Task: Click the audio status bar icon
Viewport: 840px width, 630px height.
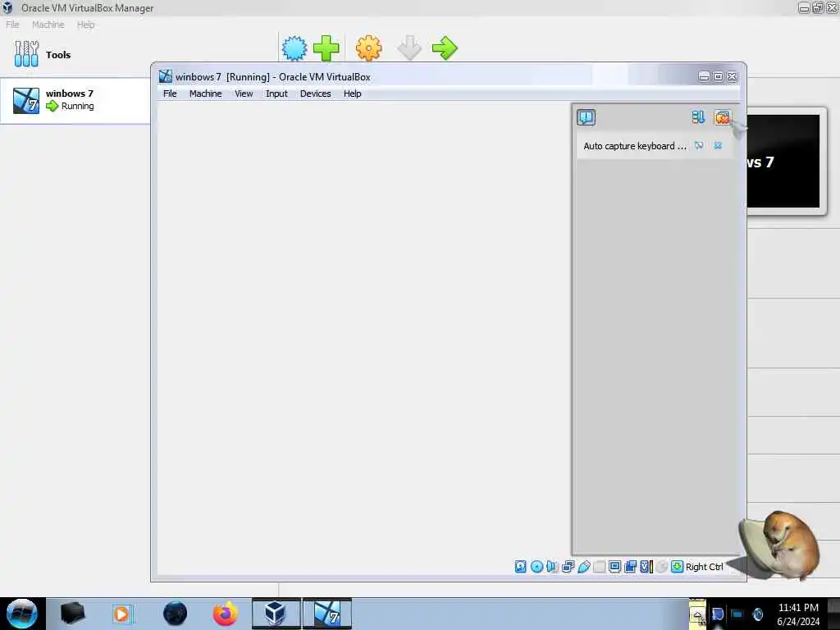Action: pyautogui.click(x=552, y=567)
